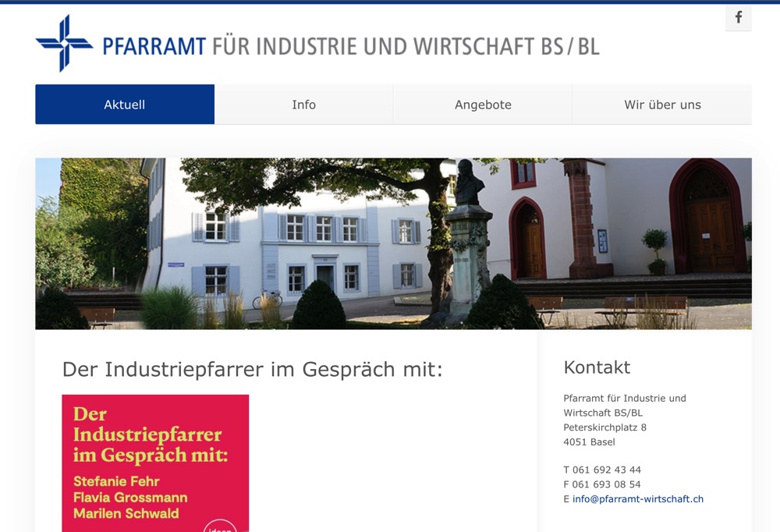This screenshot has width=780, height=532.
Task: Open the Angebote section
Action: 484,104
